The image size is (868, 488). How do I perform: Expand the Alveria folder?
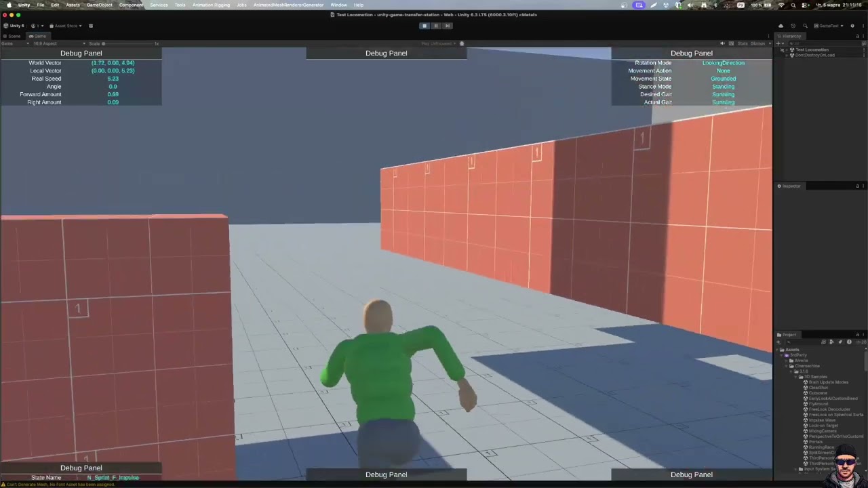pos(787,361)
